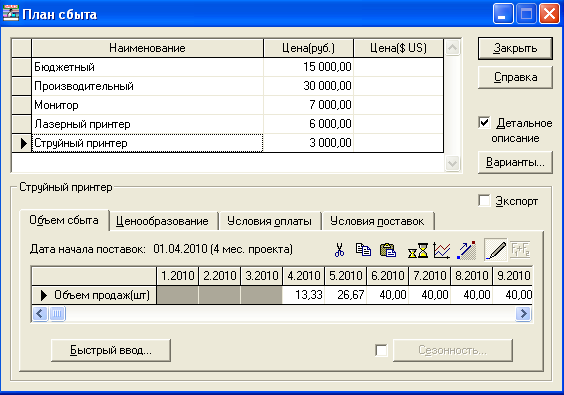Click the Закрыть button

tap(515, 48)
